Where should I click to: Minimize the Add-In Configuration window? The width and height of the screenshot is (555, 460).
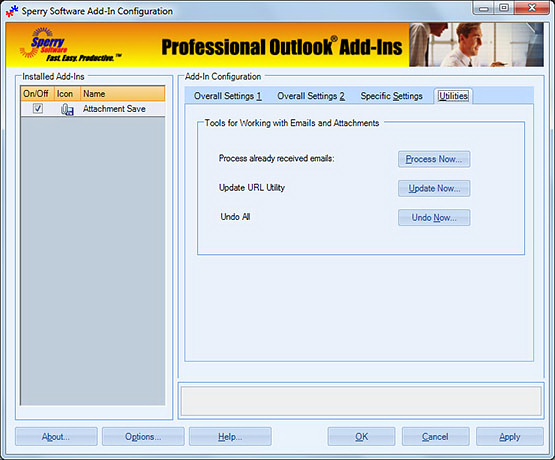tap(484, 8)
